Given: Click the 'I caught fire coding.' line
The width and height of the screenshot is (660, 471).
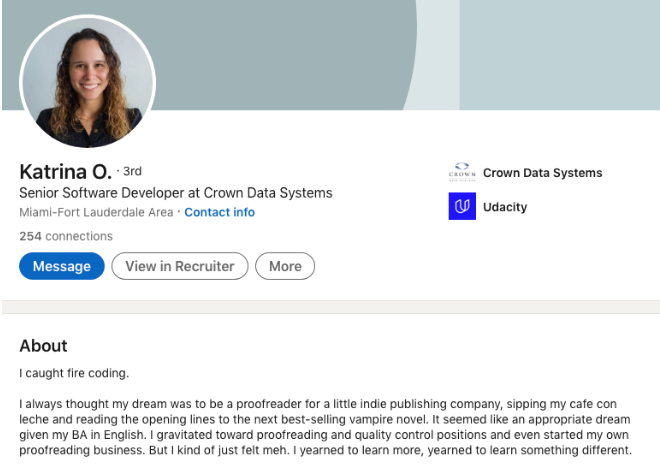Looking at the screenshot, I should 74,373.
